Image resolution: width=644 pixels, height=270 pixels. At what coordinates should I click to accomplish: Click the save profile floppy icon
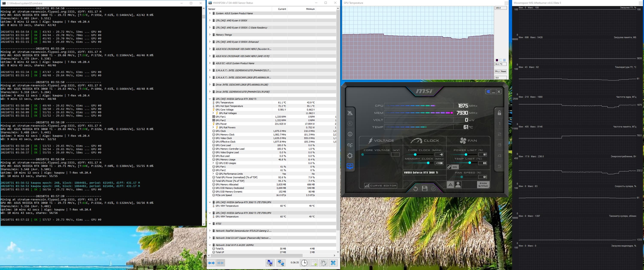424,188
